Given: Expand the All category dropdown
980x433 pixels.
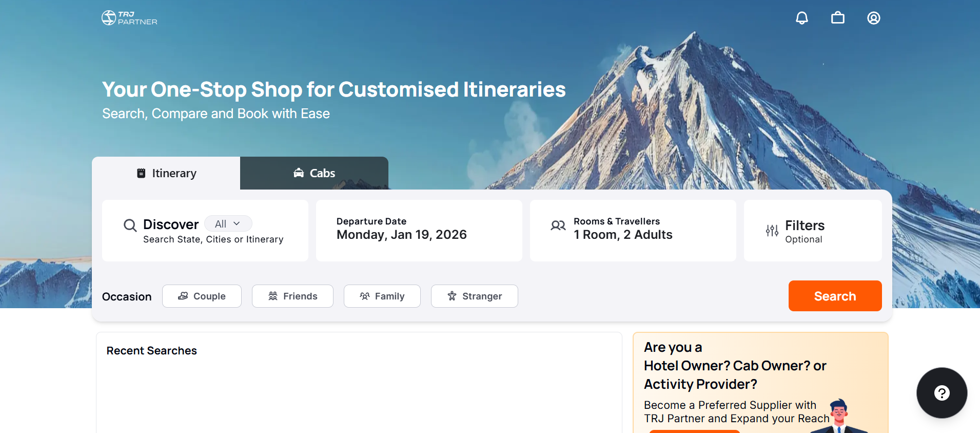Looking at the screenshot, I should [x=228, y=224].
